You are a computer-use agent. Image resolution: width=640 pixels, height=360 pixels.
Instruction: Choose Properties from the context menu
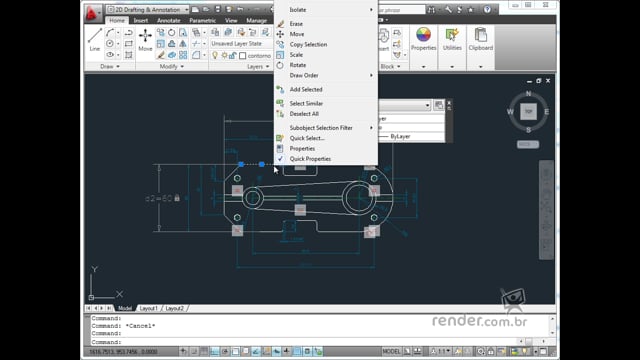(x=325, y=149)
